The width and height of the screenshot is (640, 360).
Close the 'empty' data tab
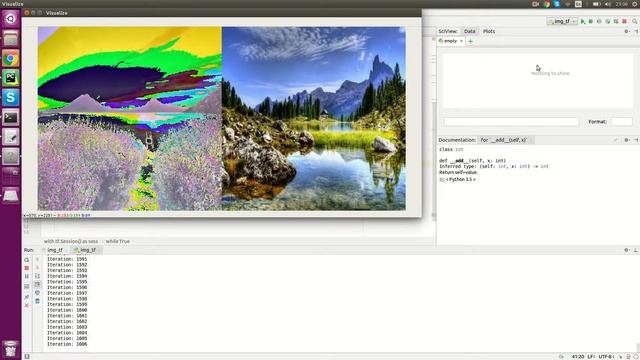(462, 41)
